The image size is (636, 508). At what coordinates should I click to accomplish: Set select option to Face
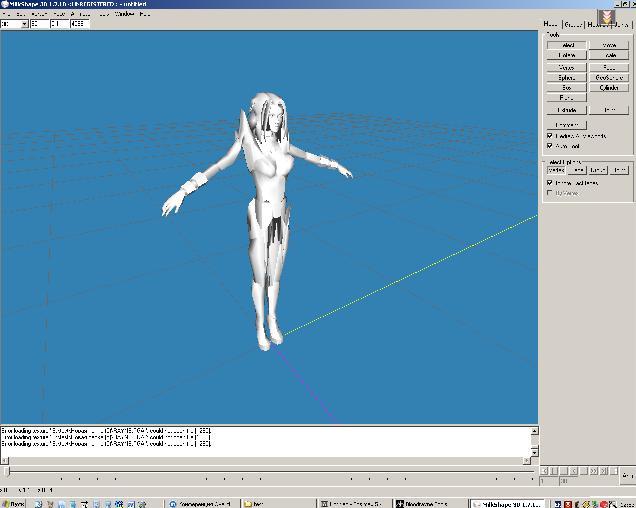579,170
